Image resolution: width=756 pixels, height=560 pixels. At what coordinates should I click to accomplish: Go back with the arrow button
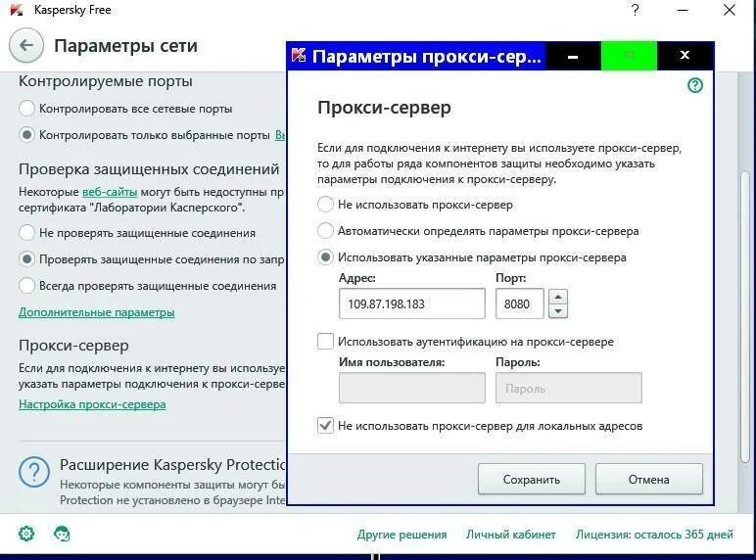26,45
